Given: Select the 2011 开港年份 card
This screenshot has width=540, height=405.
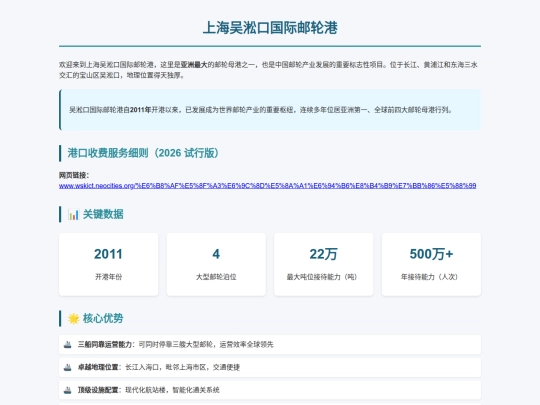Looking at the screenshot, I should pyautogui.click(x=108, y=264).
